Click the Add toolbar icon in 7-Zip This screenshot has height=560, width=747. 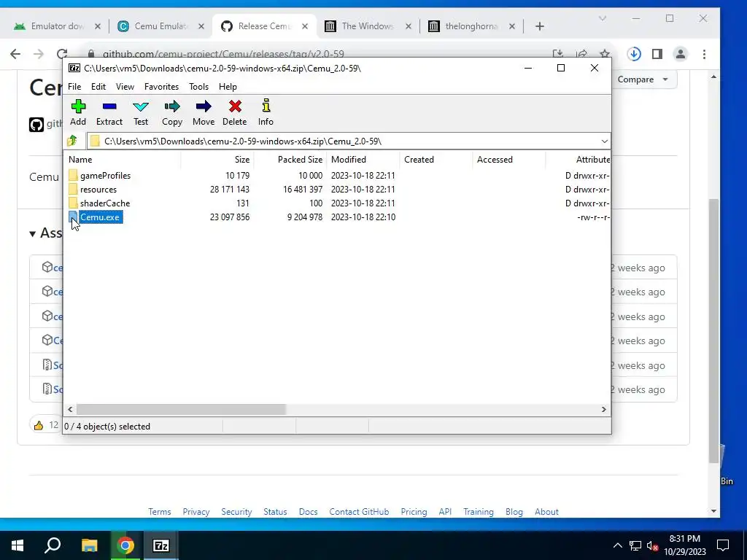pos(78,106)
